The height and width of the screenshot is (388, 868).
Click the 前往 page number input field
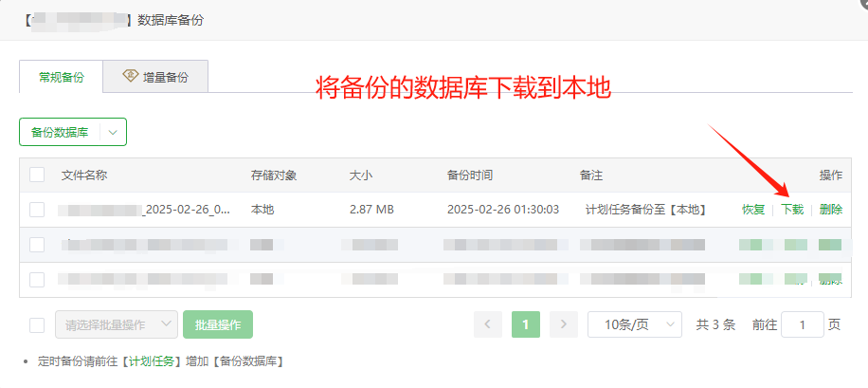click(804, 324)
